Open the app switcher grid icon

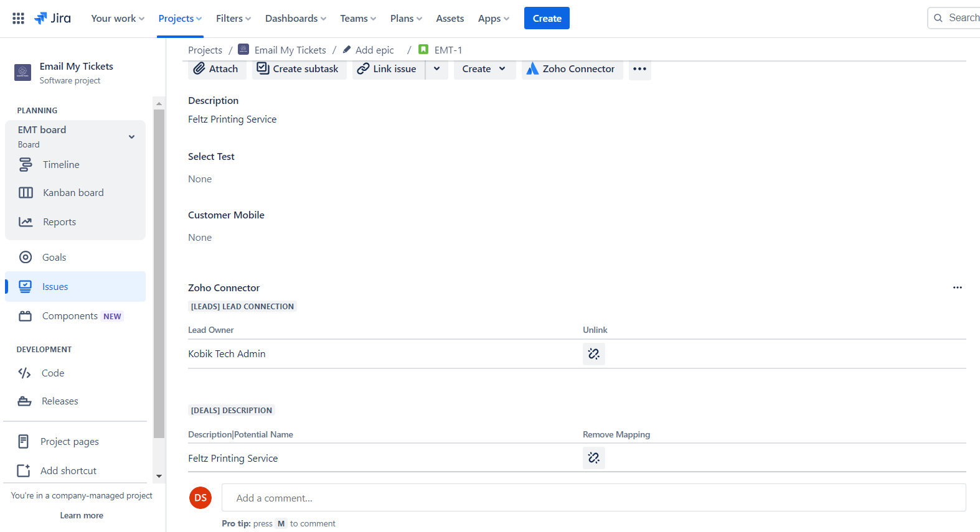[19, 19]
